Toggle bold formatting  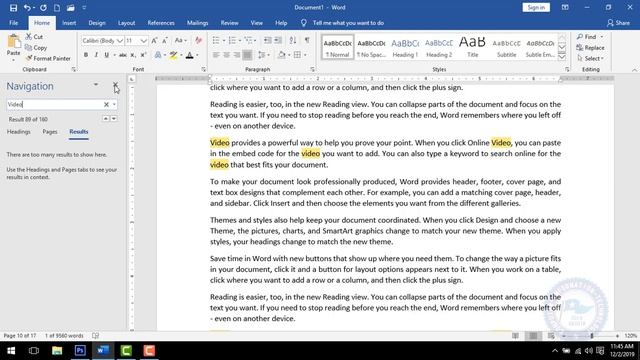86,55
